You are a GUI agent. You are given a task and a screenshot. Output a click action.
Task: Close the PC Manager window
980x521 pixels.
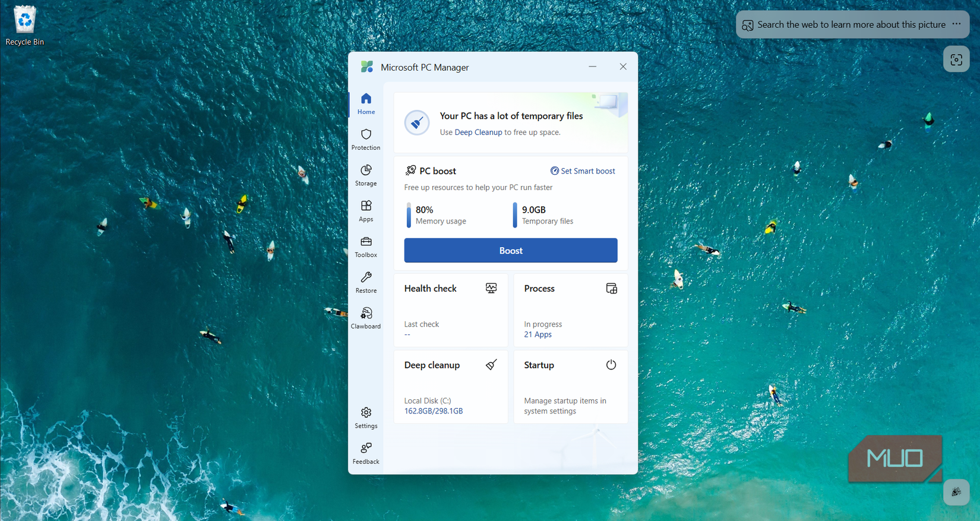point(623,67)
